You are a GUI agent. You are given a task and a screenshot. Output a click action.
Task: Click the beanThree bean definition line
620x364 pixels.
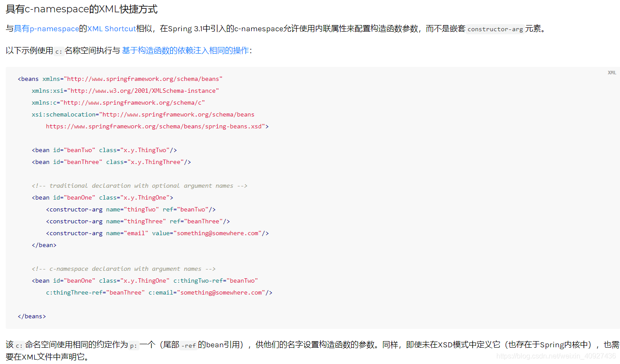pos(111,162)
